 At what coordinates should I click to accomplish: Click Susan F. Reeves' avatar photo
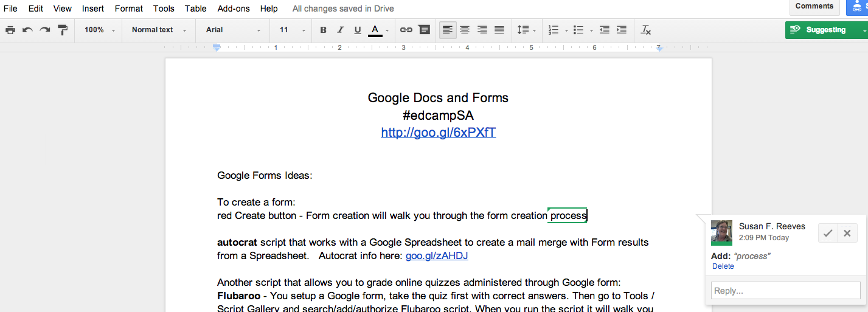click(721, 233)
